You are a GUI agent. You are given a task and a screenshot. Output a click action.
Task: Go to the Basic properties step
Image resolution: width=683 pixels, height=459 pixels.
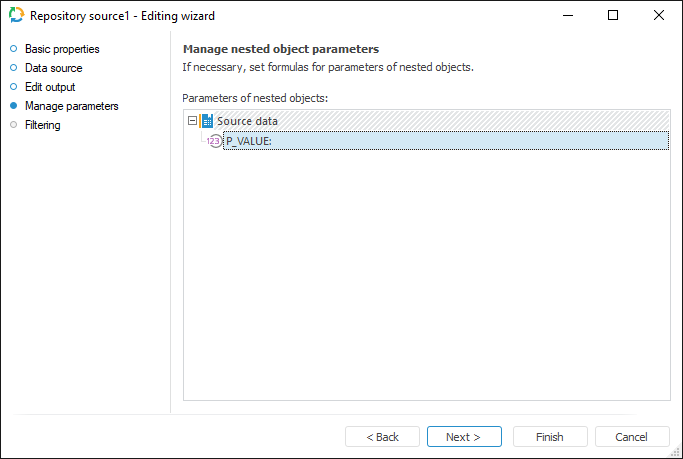62,49
